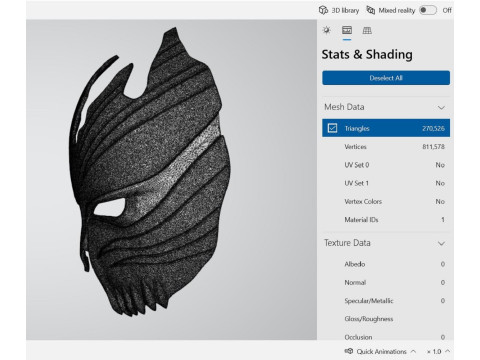Uncheck the Triangles checkbox
Image resolution: width=480 pixels, height=360 pixels.
(332, 128)
